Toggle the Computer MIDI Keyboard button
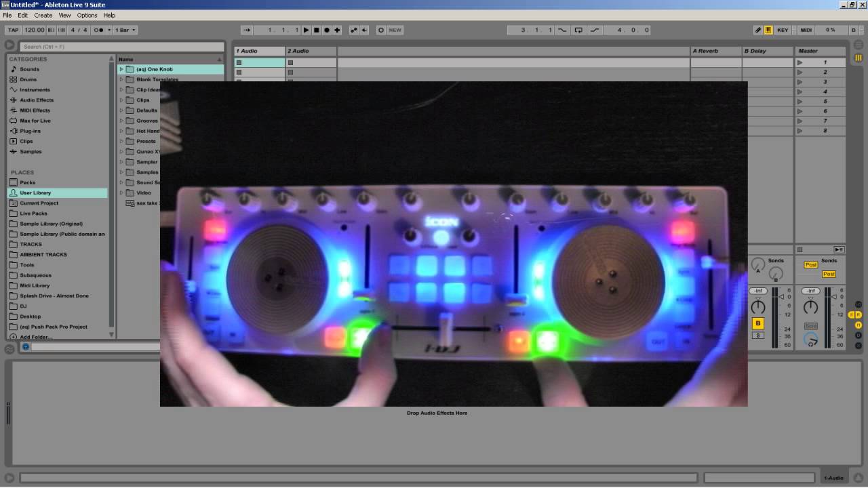The image size is (868, 488). (768, 30)
